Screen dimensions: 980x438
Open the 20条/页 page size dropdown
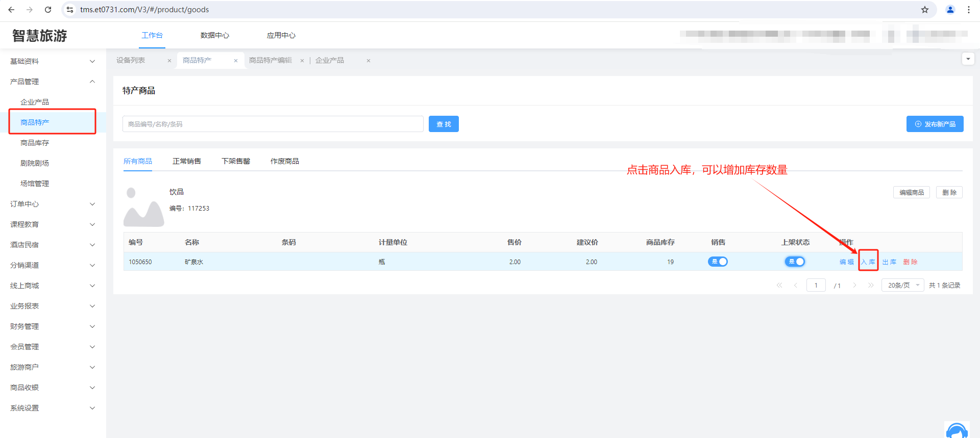(x=902, y=286)
